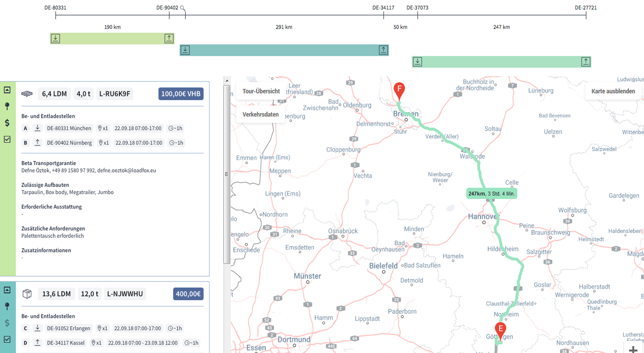Collapse the first freight card L-RU6K9F
The image size is (644, 353).
click(7, 90)
